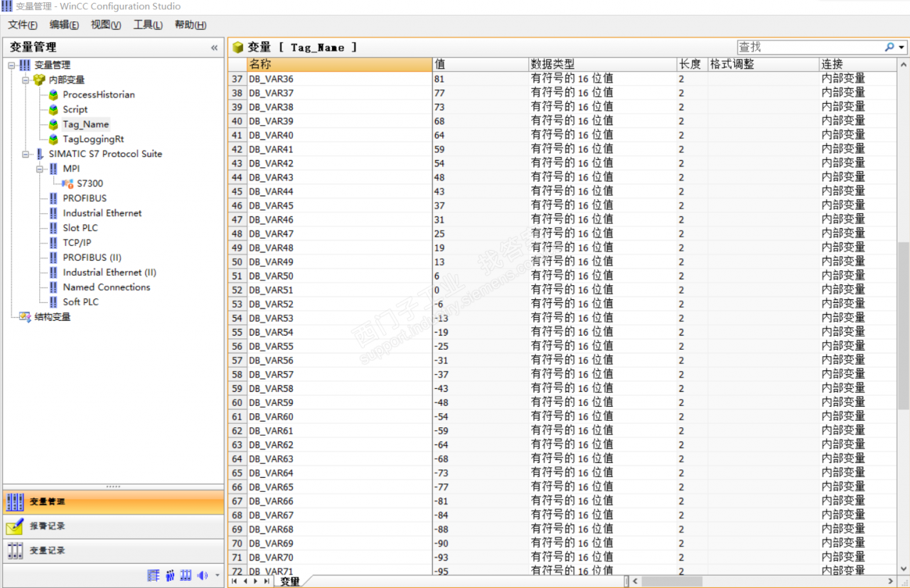
Task: Select the S7300 tree item label
Action: [90, 183]
